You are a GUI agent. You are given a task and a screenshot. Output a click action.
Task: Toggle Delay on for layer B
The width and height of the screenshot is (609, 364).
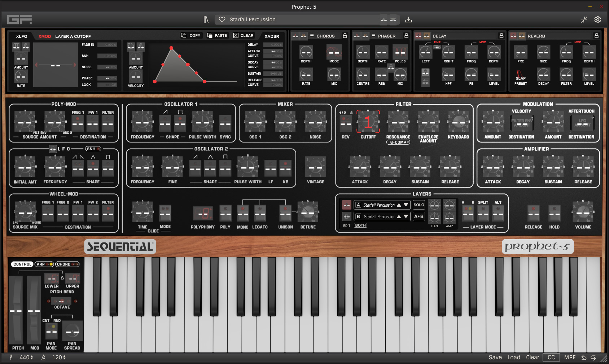click(427, 36)
